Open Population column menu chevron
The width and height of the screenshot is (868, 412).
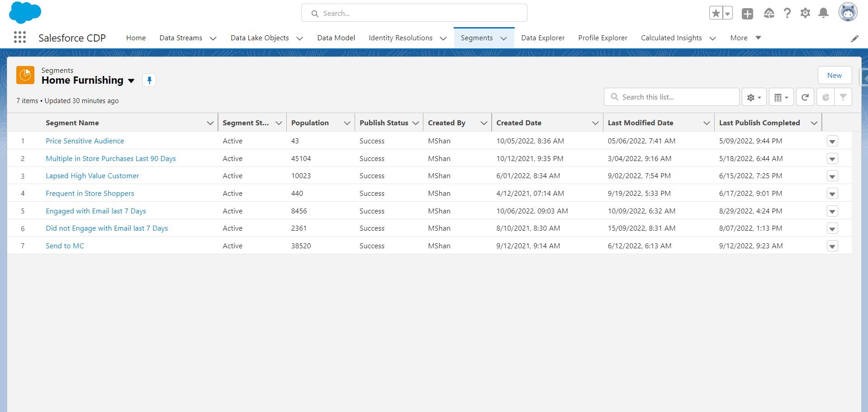347,123
